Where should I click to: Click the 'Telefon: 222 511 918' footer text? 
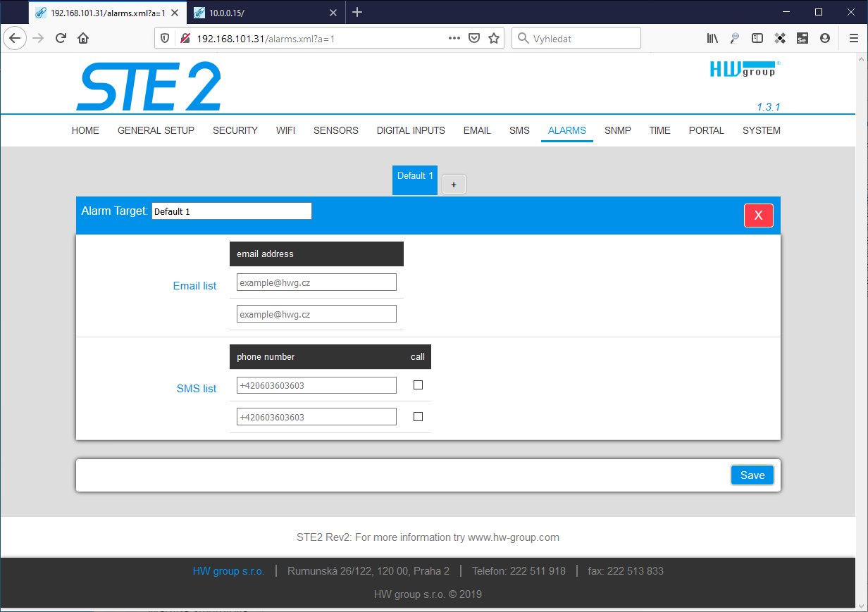[519, 571]
